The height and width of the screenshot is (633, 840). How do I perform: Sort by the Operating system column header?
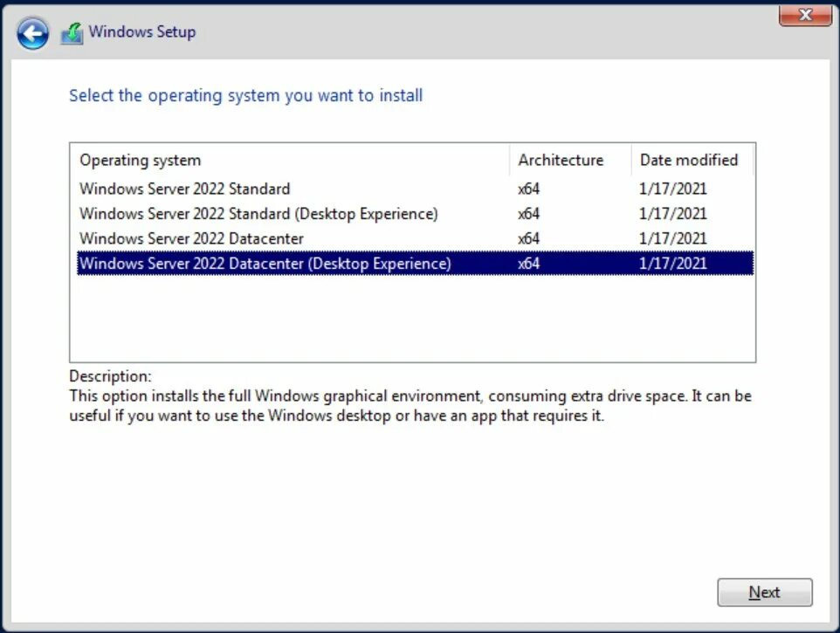coord(140,161)
